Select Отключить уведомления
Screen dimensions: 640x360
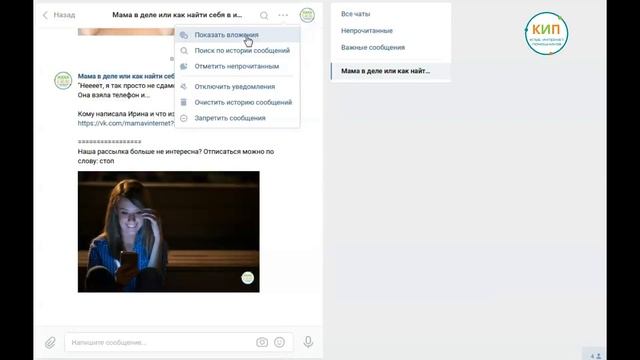tap(238, 87)
